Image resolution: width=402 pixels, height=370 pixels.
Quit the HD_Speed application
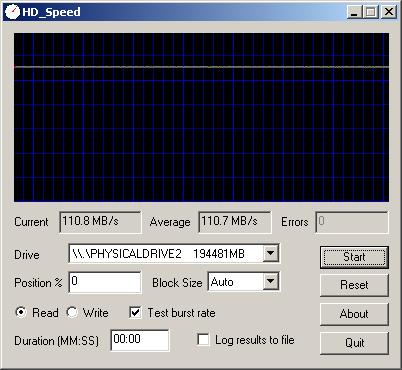[354, 343]
